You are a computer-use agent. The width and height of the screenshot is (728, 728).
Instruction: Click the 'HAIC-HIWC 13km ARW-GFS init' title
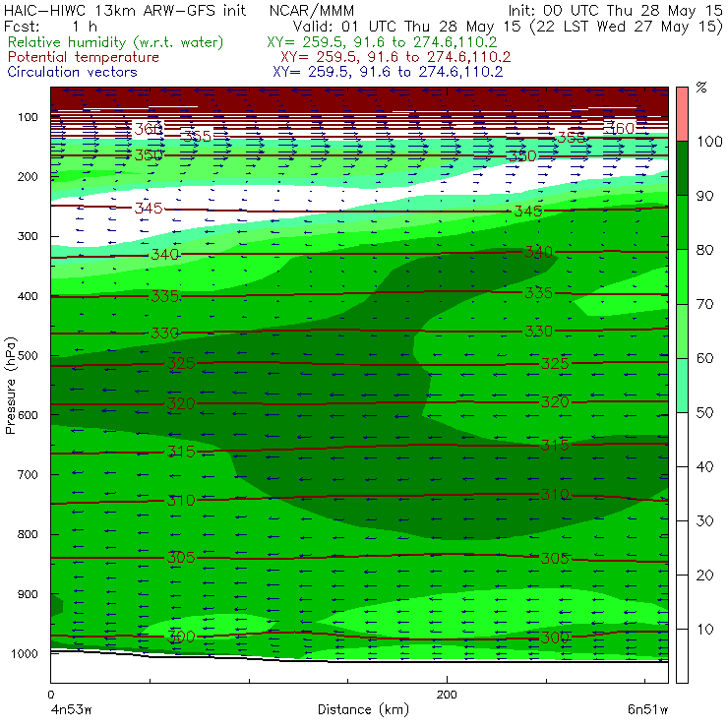[x=125, y=11]
